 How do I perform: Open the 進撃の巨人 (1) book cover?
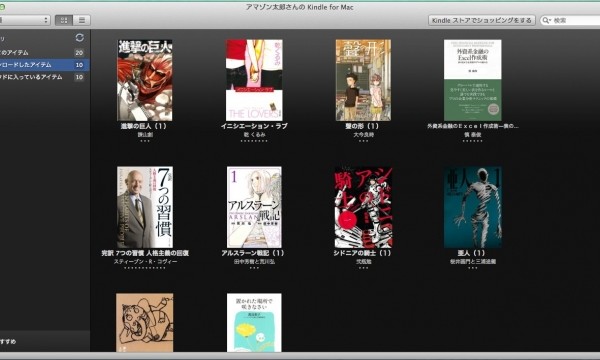[145, 80]
